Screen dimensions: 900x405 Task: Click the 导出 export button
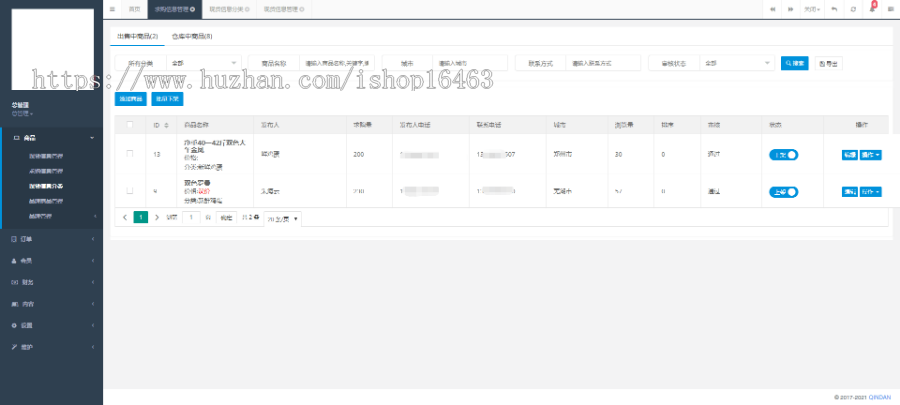pyautogui.click(x=828, y=63)
